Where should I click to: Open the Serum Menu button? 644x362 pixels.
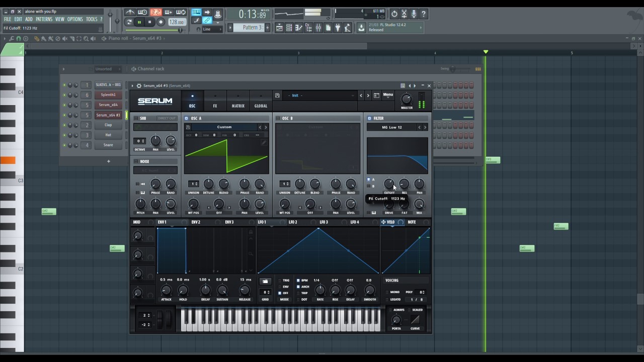click(388, 95)
